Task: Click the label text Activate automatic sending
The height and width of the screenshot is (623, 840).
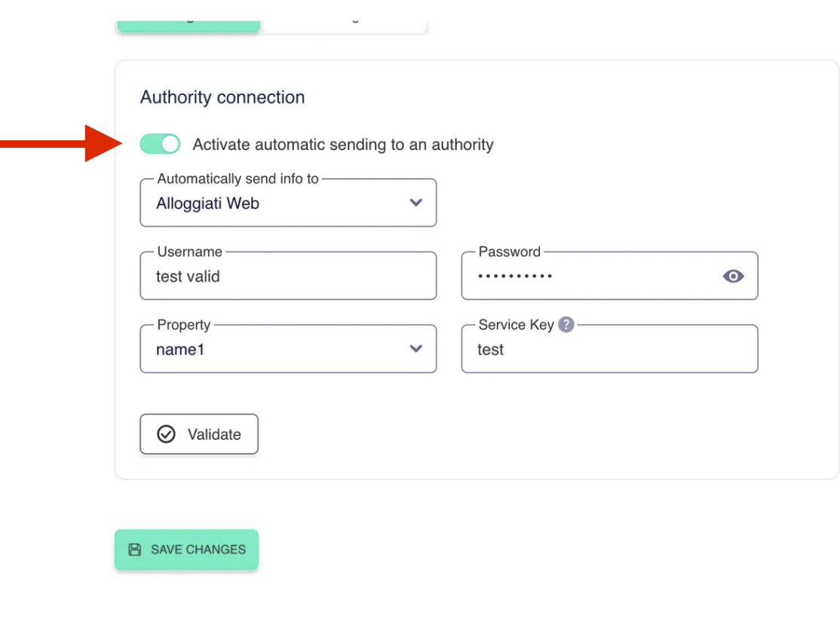Action: [x=343, y=144]
